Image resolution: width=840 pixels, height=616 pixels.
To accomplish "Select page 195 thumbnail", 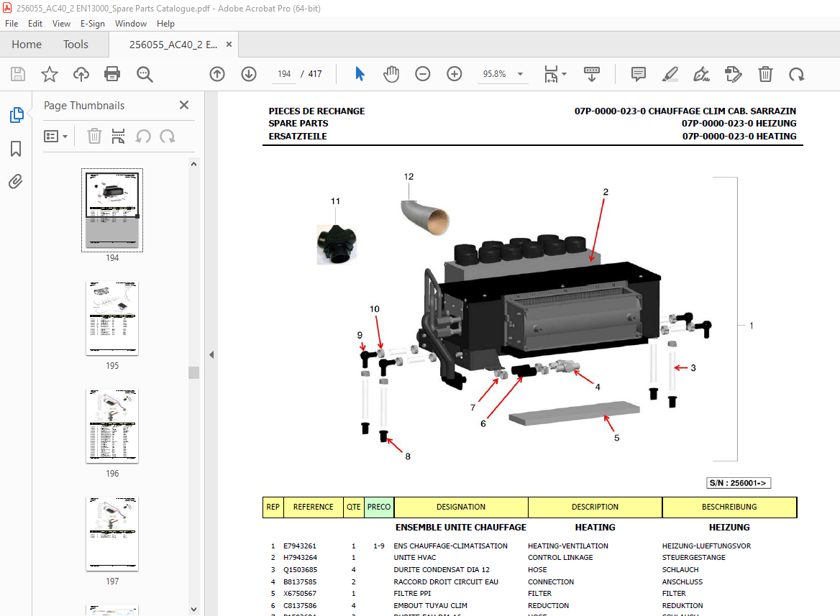I will tap(112, 318).
